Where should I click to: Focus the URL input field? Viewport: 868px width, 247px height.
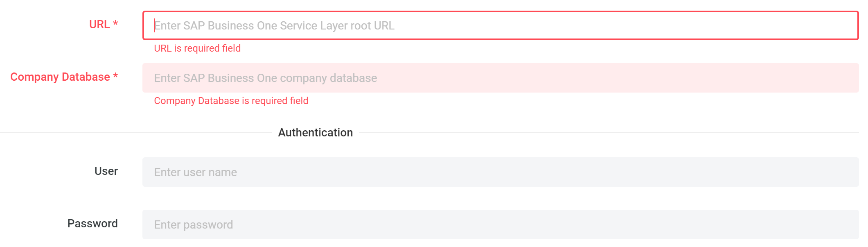pyautogui.click(x=500, y=25)
